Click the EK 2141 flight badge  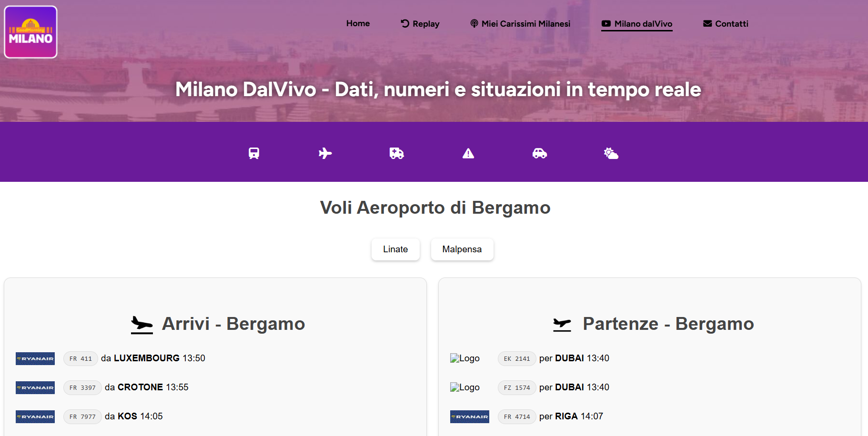point(517,358)
